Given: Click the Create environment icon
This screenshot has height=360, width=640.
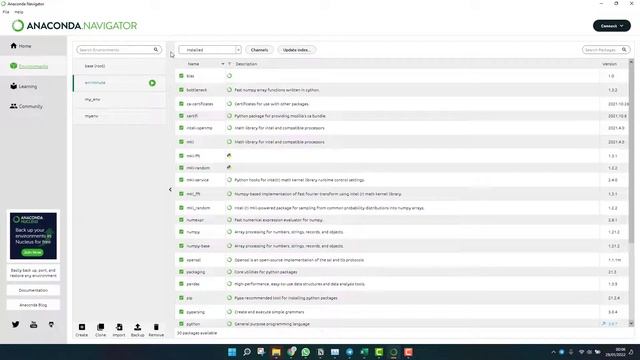Looking at the screenshot, I should (x=82, y=327).
